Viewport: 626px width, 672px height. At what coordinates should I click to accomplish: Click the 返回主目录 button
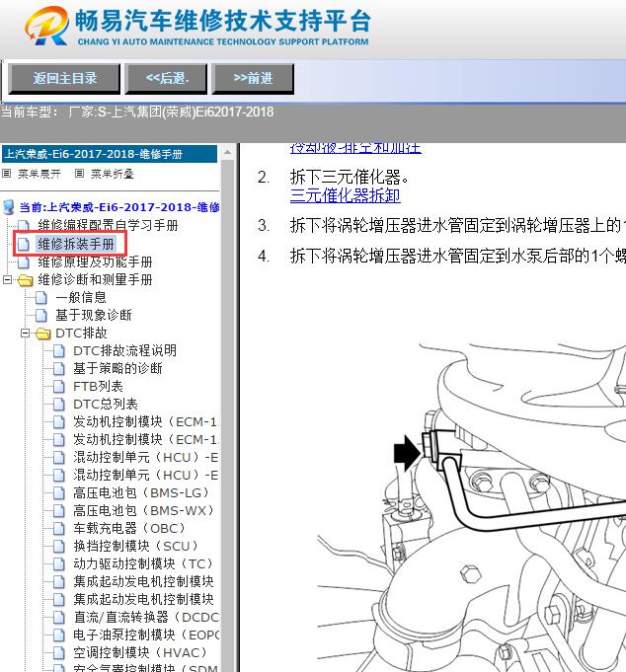[x=64, y=78]
